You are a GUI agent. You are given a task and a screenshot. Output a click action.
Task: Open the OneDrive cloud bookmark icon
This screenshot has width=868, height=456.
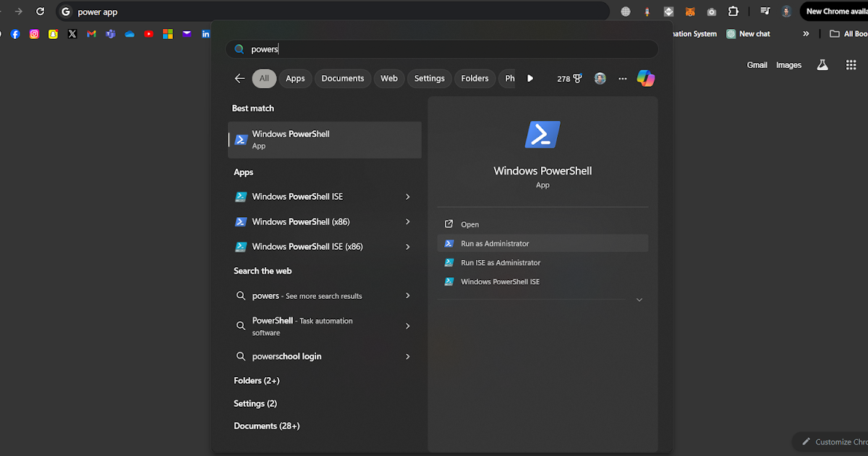[x=129, y=34]
